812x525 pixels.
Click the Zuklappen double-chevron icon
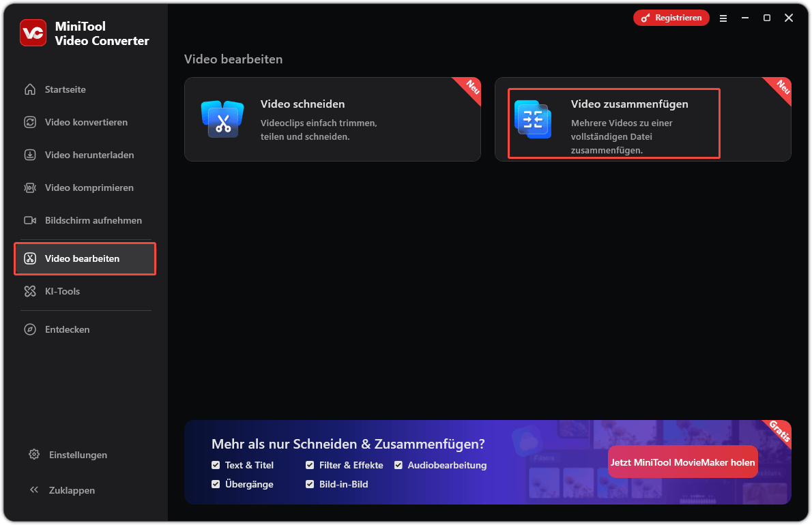[x=34, y=490]
